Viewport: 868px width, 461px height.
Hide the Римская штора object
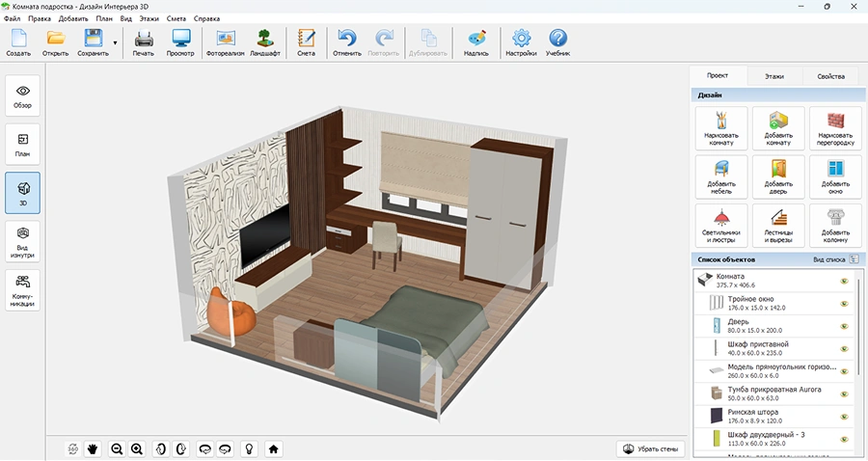tap(843, 416)
